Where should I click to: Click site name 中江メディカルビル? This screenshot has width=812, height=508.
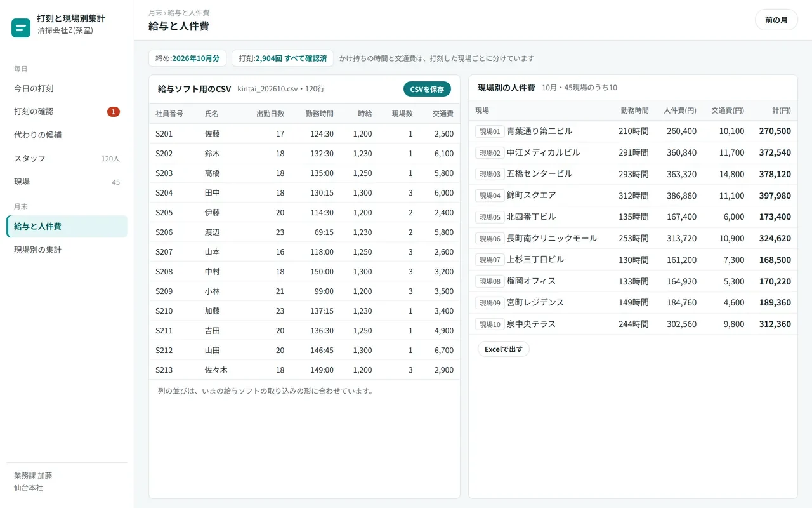(544, 153)
